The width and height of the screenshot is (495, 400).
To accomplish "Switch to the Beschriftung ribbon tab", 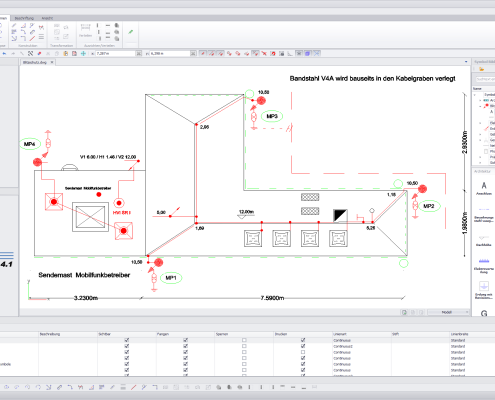I will (x=24, y=18).
